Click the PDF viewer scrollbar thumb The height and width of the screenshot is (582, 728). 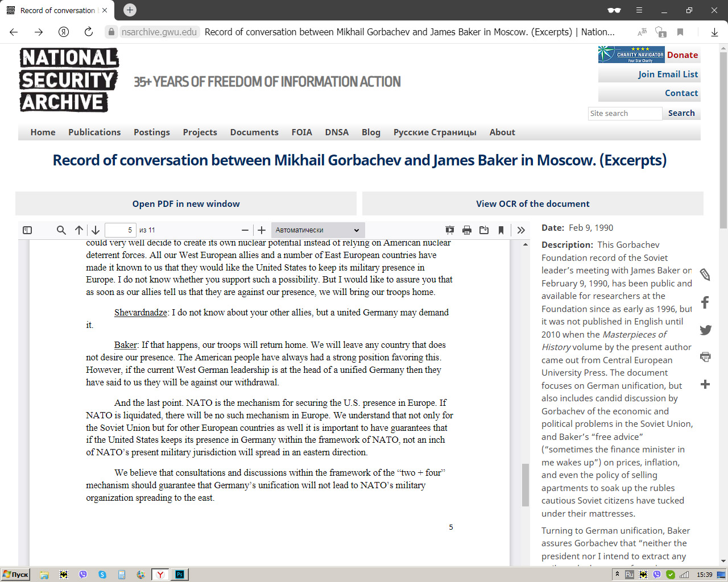coord(526,485)
